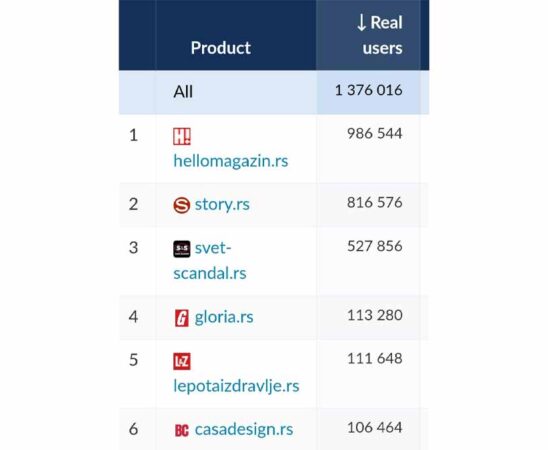Open the lepotaizdravlje.rs link
This screenshot has width=548, height=450.
click(236, 386)
